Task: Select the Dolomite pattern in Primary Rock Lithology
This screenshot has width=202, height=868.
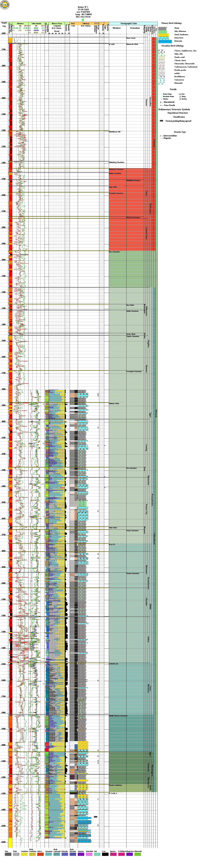Action: coord(165,41)
